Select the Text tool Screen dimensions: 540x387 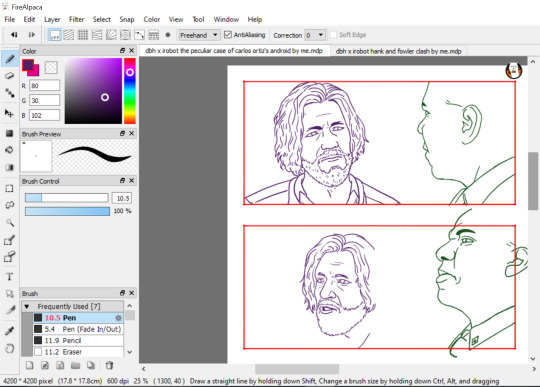pos(10,277)
